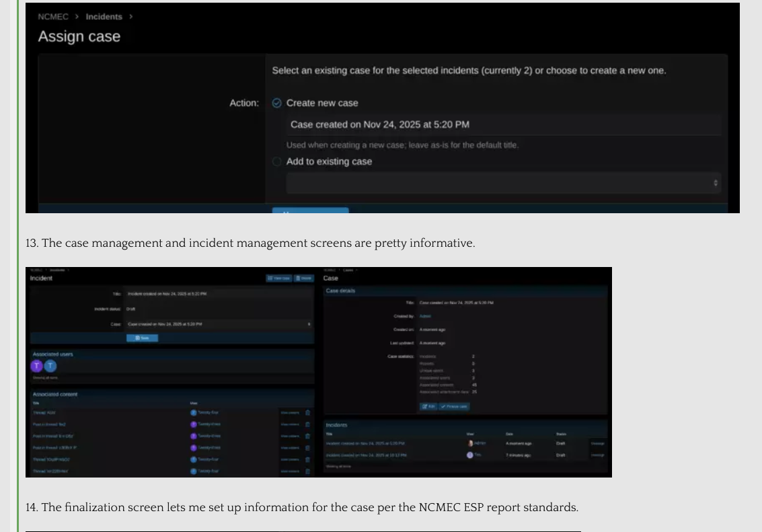Open the Incidents breadcrumb link
The image size is (762, 532).
pos(104,17)
